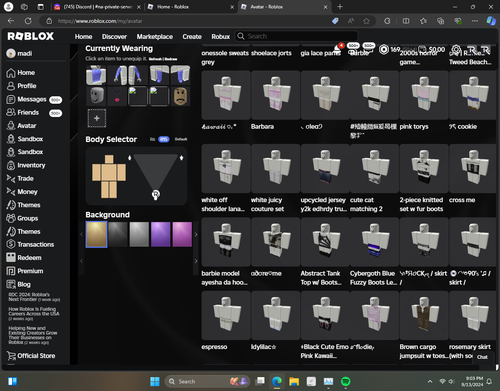Go to the Discover tab

pos(114,37)
